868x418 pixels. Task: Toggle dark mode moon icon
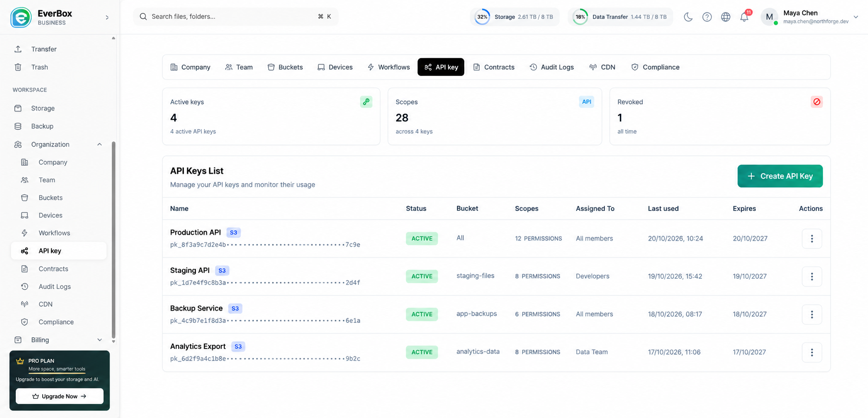point(688,17)
